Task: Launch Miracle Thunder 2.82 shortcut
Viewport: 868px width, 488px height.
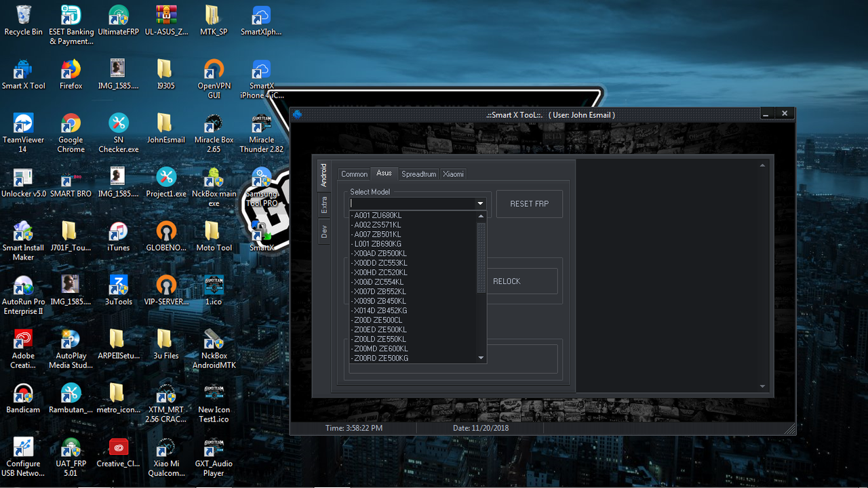Action: pyautogui.click(x=261, y=133)
